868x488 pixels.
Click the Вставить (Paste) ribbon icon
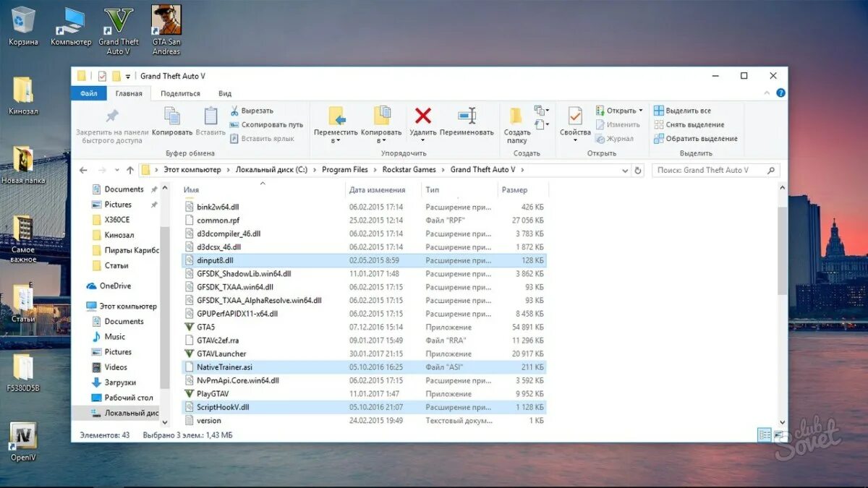click(x=210, y=116)
